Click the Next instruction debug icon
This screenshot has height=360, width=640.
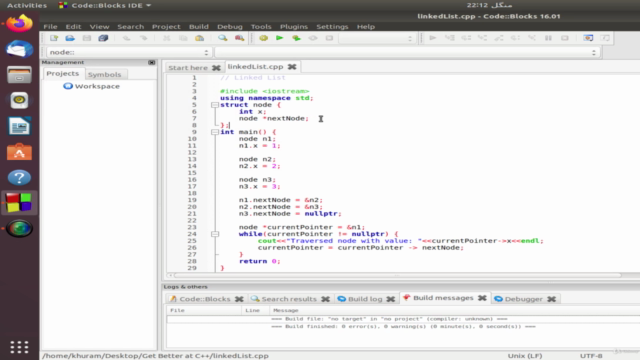coord(515,38)
